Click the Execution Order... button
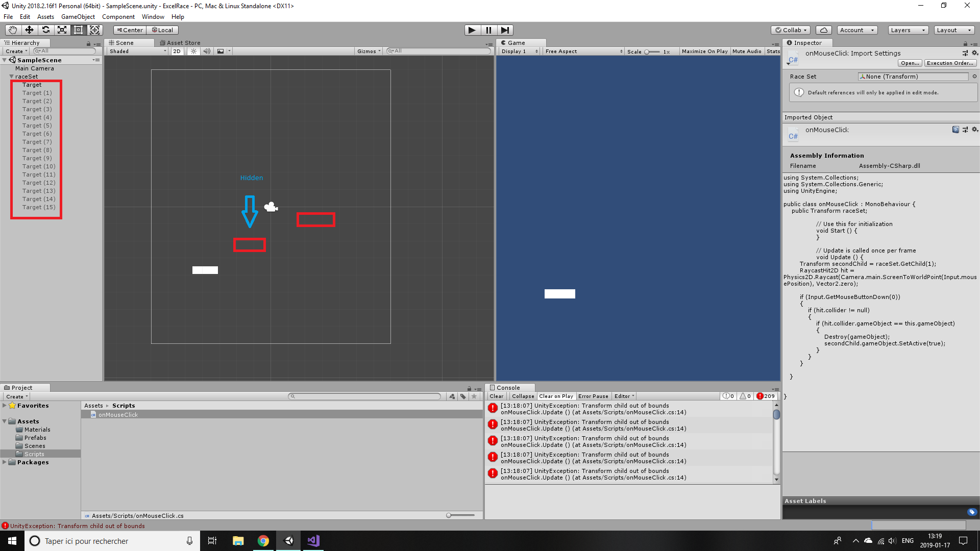 (950, 63)
